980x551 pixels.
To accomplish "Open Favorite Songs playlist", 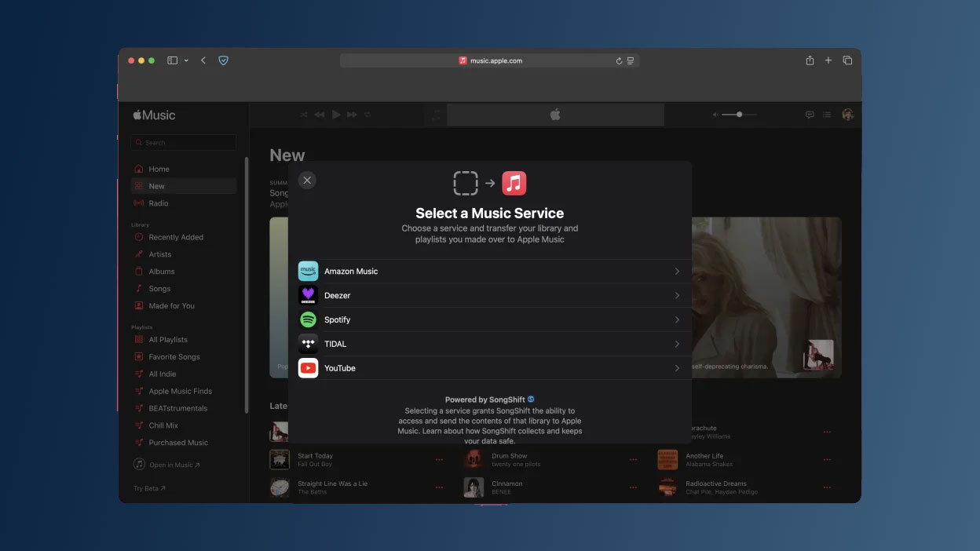I will pyautogui.click(x=183, y=357).
